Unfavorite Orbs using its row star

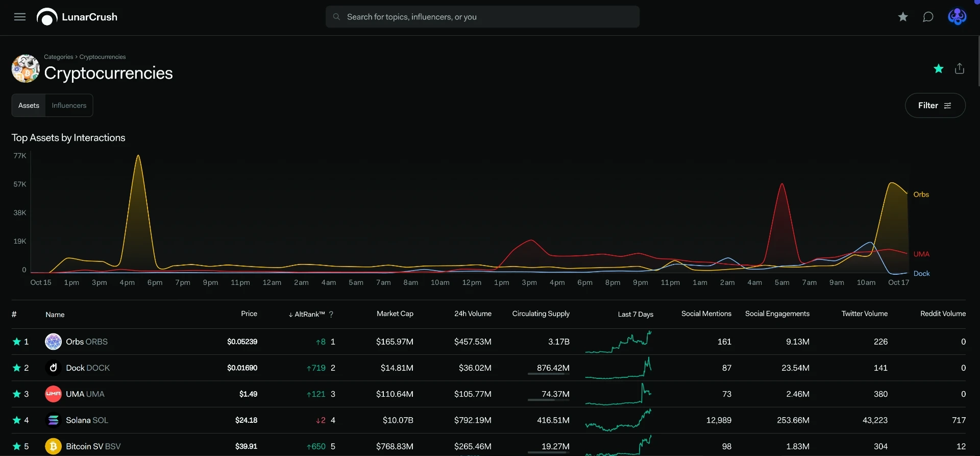(x=17, y=342)
